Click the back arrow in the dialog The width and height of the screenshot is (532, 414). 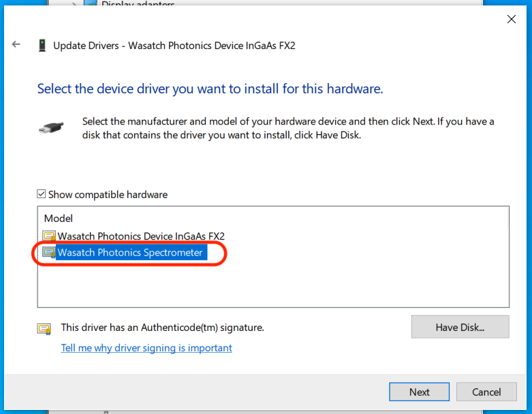pyautogui.click(x=16, y=45)
